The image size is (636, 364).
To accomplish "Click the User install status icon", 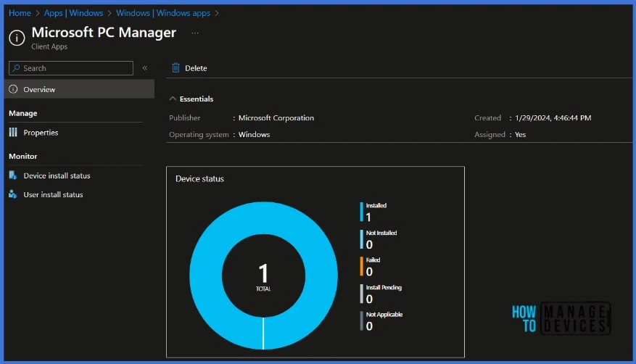I will click(13, 194).
